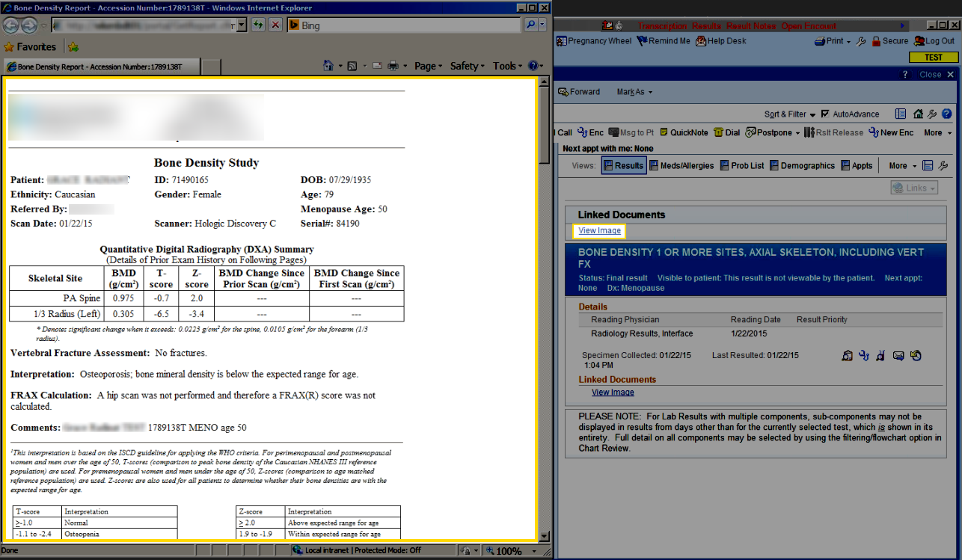This screenshot has width=962, height=560.
Task: Switch to the Meds/Allergies view
Action: point(681,166)
